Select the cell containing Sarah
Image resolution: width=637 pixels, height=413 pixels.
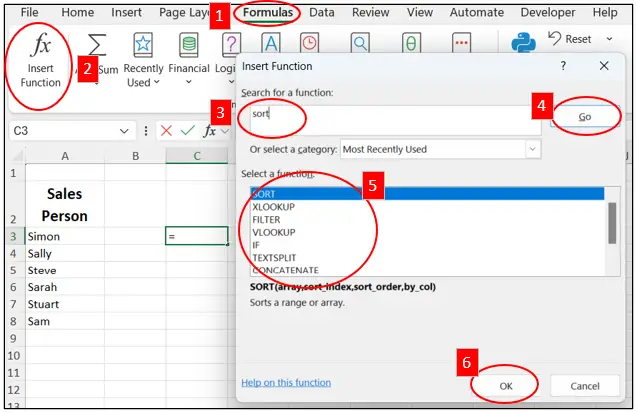tap(65, 287)
